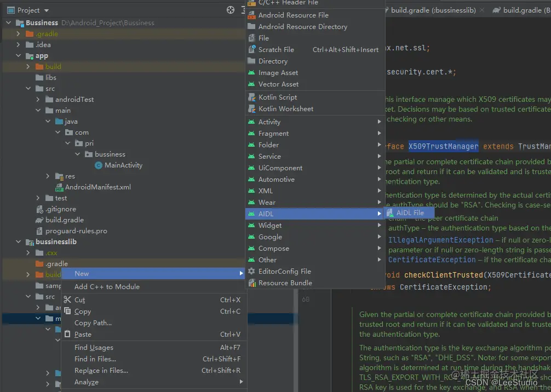Choose Find in Files... entry
The width and height of the screenshot is (551, 392).
coord(153,359)
